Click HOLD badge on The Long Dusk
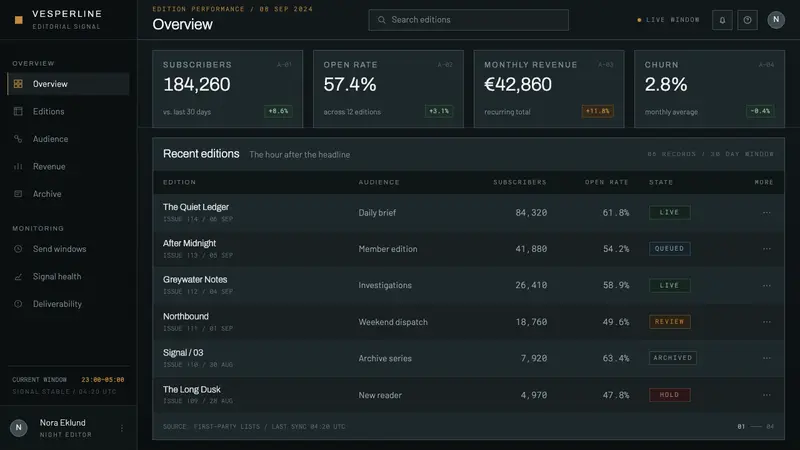The width and height of the screenshot is (800, 450). coord(669,394)
